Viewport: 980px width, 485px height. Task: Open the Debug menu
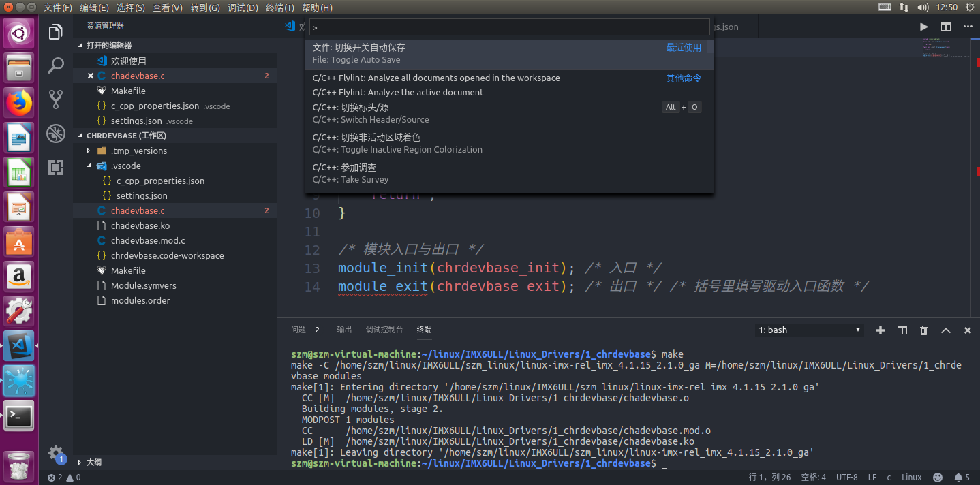tap(243, 7)
